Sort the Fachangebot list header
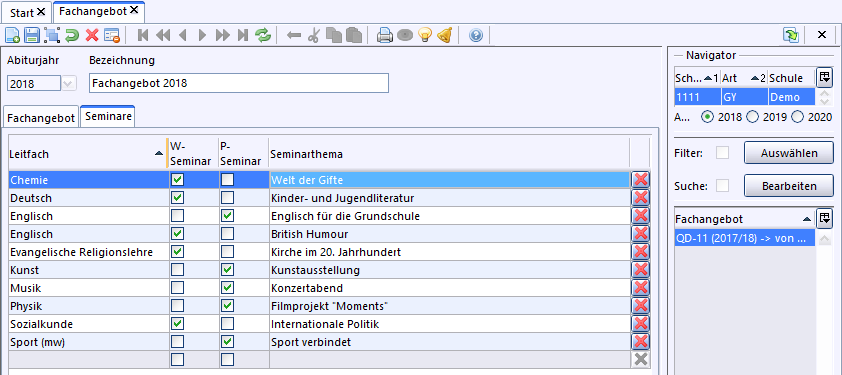The image size is (842, 375). tap(744, 219)
